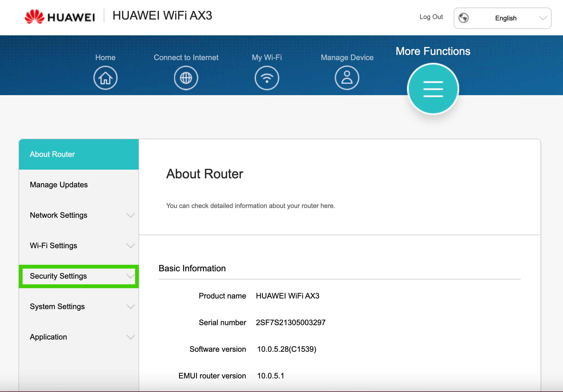Expand System Settings chevron
The image size is (563, 392).
click(x=131, y=307)
